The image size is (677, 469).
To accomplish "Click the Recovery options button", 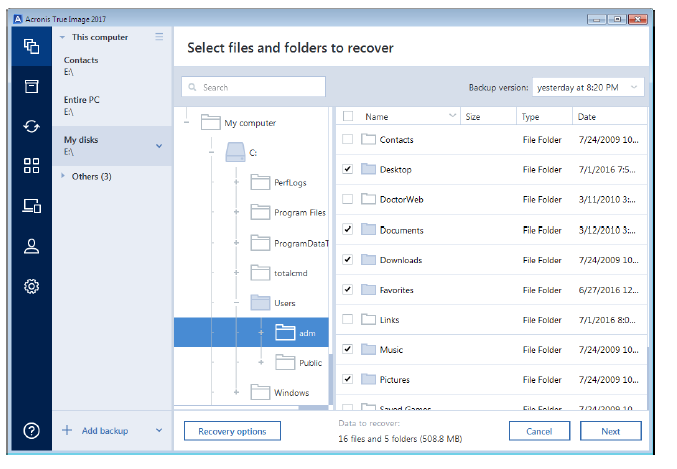I will 232,431.
